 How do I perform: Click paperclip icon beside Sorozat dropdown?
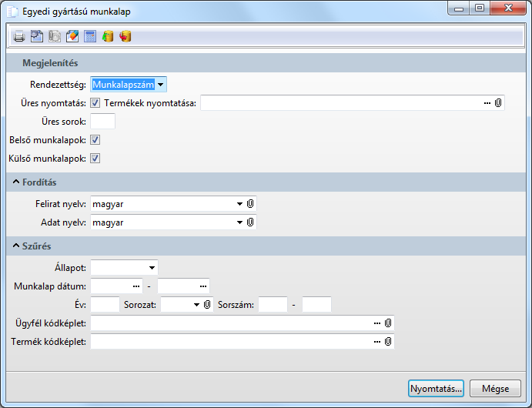[x=207, y=305]
